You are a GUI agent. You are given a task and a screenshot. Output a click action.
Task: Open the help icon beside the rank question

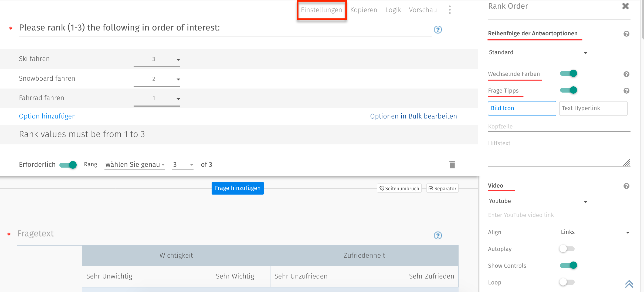tap(438, 30)
